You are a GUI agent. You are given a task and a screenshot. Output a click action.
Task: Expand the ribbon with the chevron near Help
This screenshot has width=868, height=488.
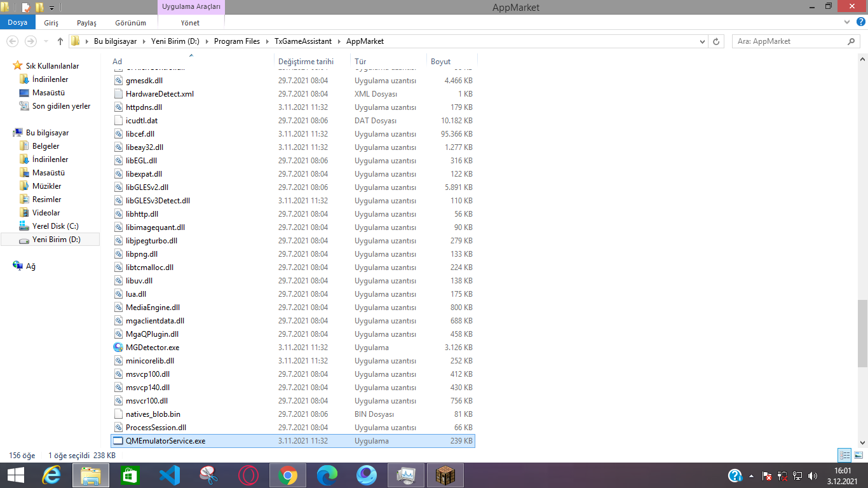[846, 22]
